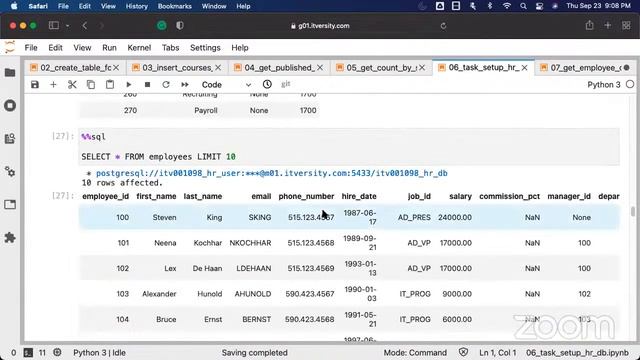
Task: Copy the selected cell
Action: pos(91,84)
